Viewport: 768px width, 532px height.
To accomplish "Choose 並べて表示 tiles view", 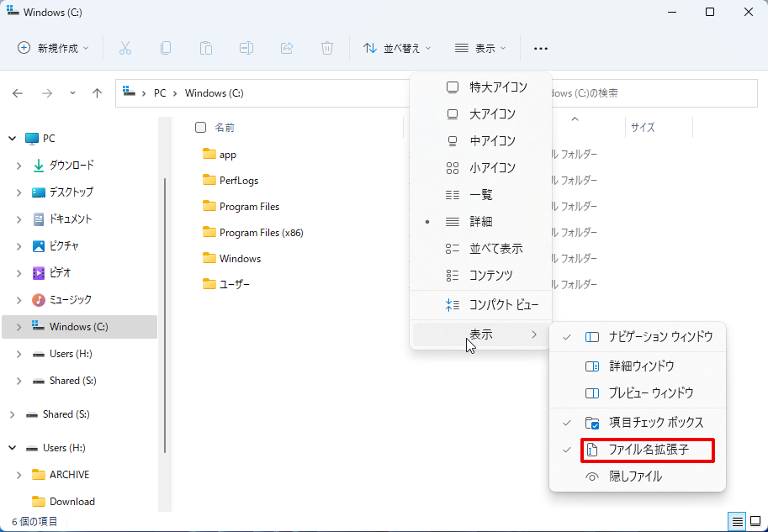I will (480, 249).
